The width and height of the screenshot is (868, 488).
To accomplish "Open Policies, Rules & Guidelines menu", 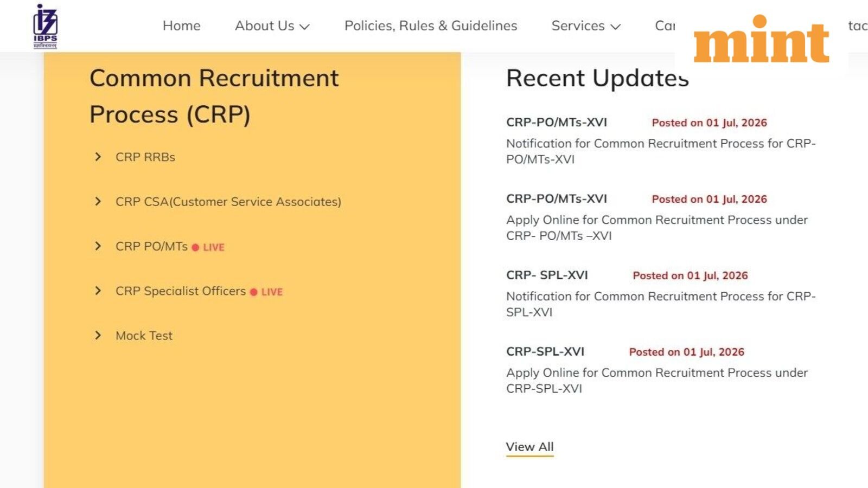I will 431,25.
